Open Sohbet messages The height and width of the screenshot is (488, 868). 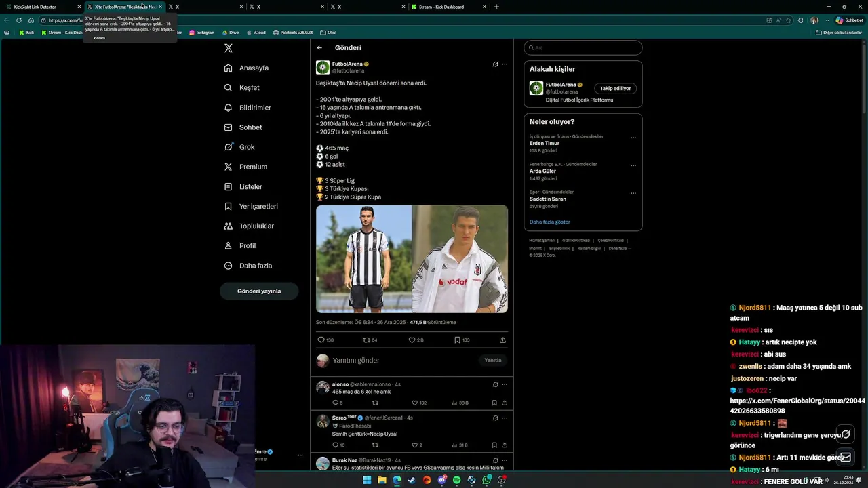pyautogui.click(x=243, y=127)
